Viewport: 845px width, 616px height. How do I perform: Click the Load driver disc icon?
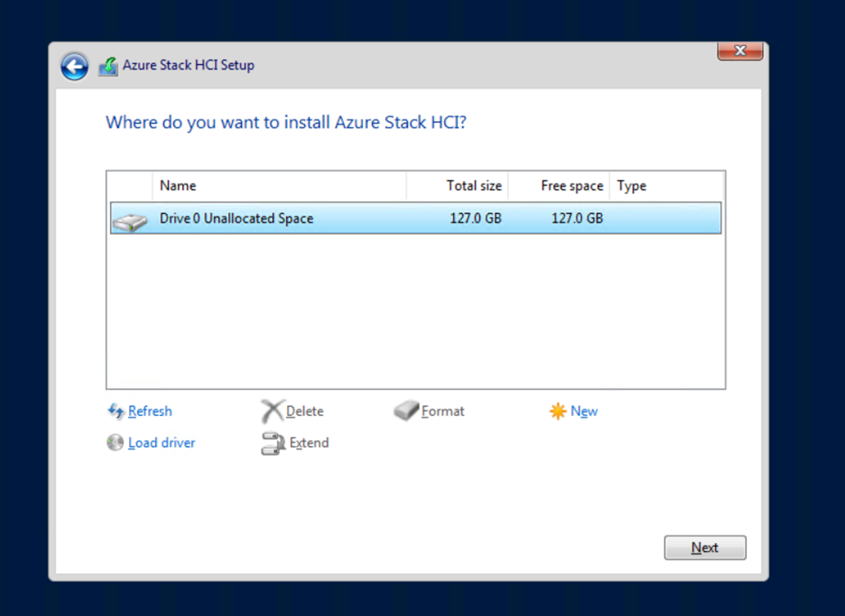tap(114, 443)
